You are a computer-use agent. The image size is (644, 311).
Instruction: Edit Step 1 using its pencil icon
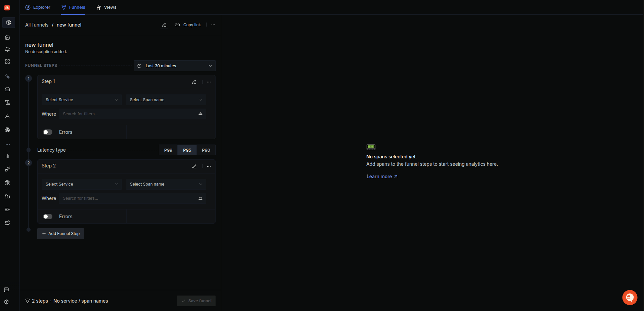(x=194, y=82)
